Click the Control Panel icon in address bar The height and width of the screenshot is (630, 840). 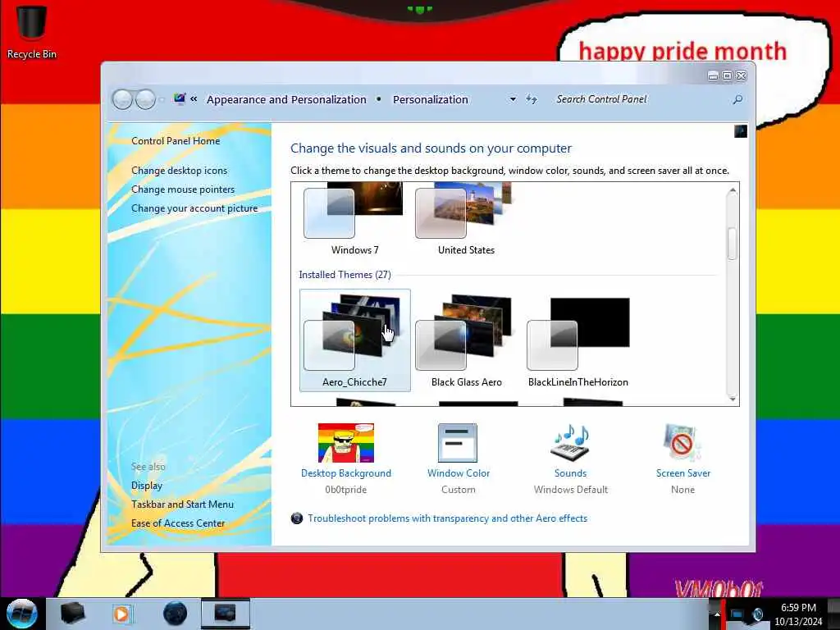(x=179, y=99)
